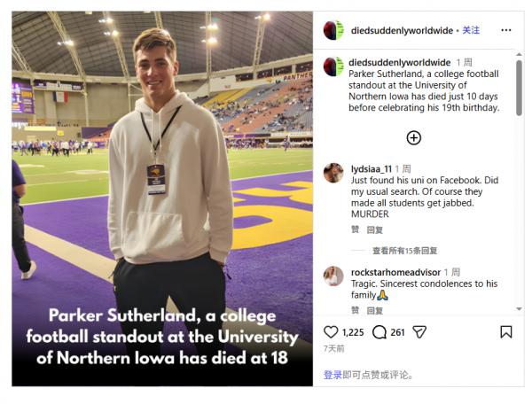Viewport: 532px width, 404px height.
Task: Like rockstarhomeadvisor's comment using 赞
Action: coord(355,311)
